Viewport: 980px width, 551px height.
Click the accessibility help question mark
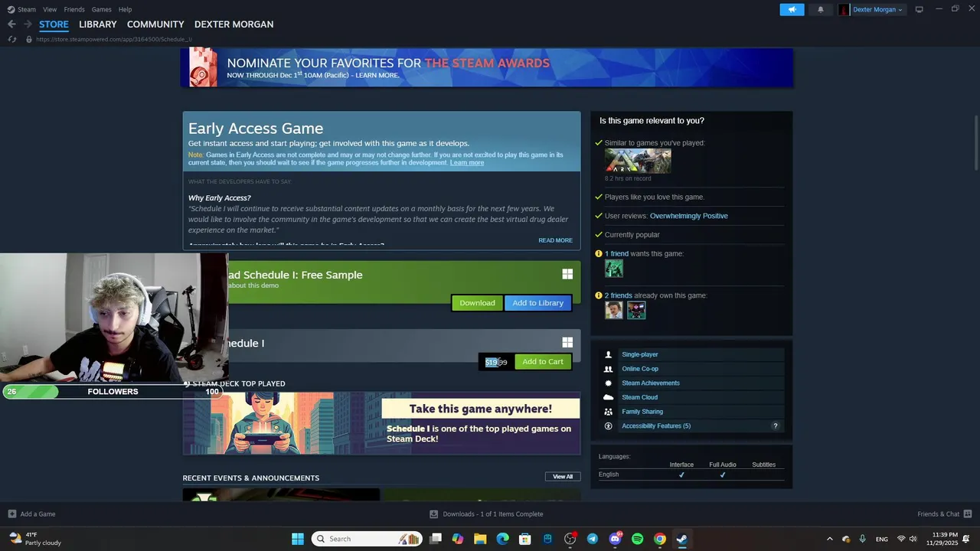click(775, 426)
